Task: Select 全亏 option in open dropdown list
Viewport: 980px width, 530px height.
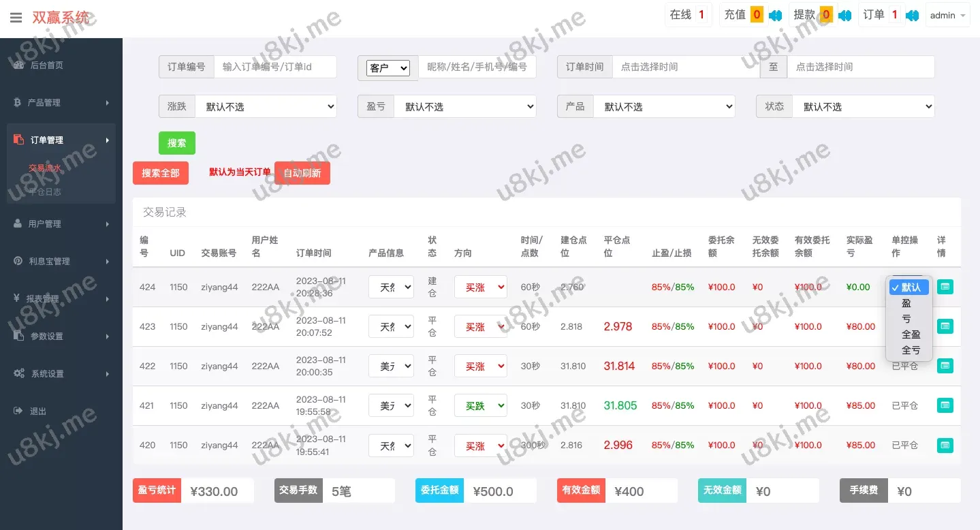Action: point(911,350)
